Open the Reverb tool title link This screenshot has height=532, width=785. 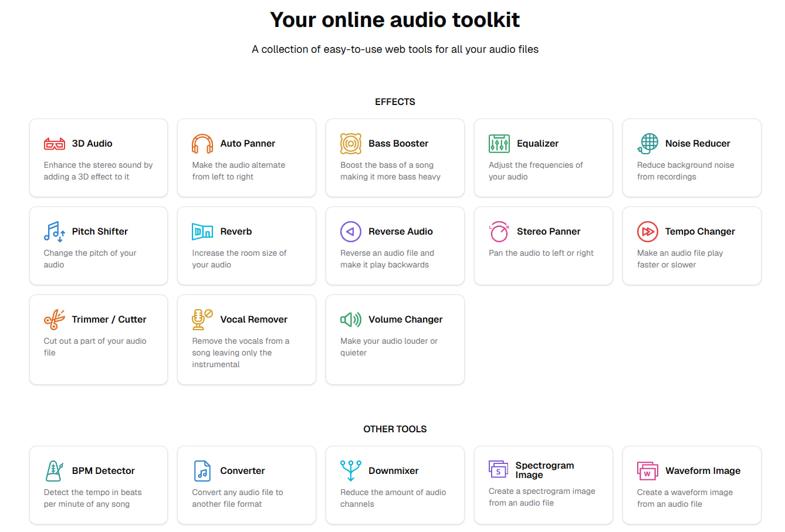point(236,232)
